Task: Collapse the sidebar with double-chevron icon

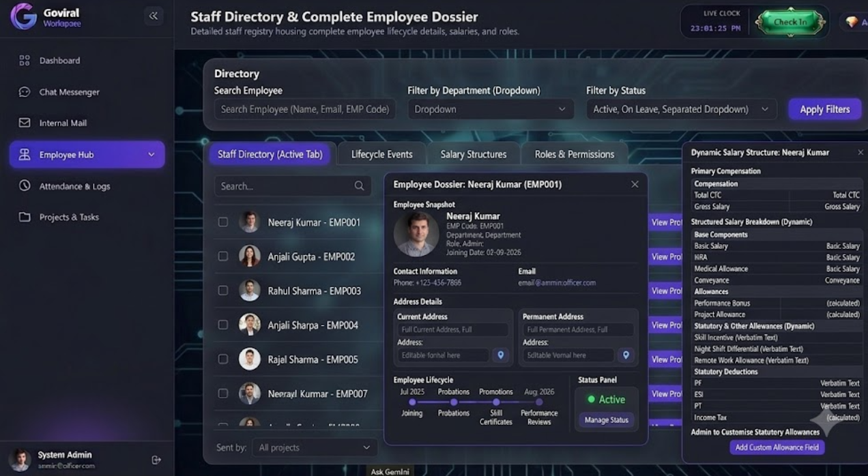Action: click(x=154, y=16)
